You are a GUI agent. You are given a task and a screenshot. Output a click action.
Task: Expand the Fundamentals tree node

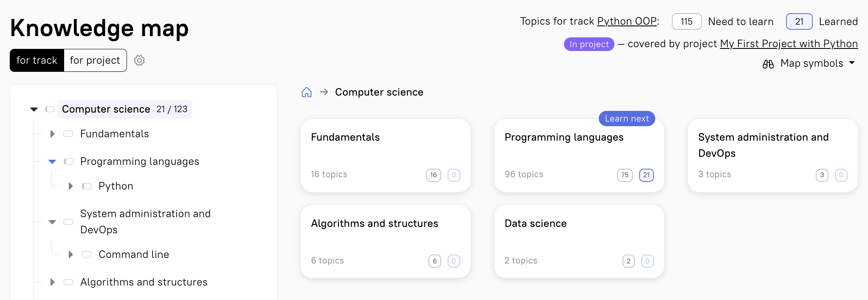52,134
